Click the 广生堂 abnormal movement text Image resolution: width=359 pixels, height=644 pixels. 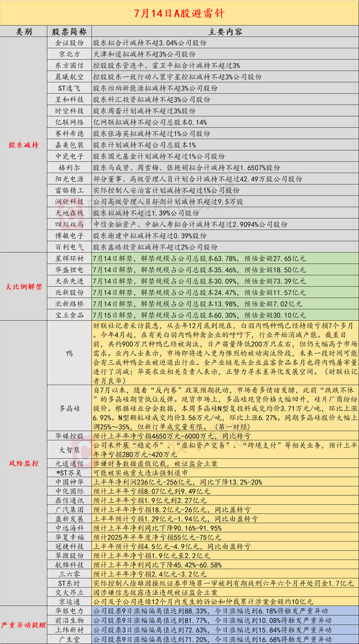click(212, 639)
